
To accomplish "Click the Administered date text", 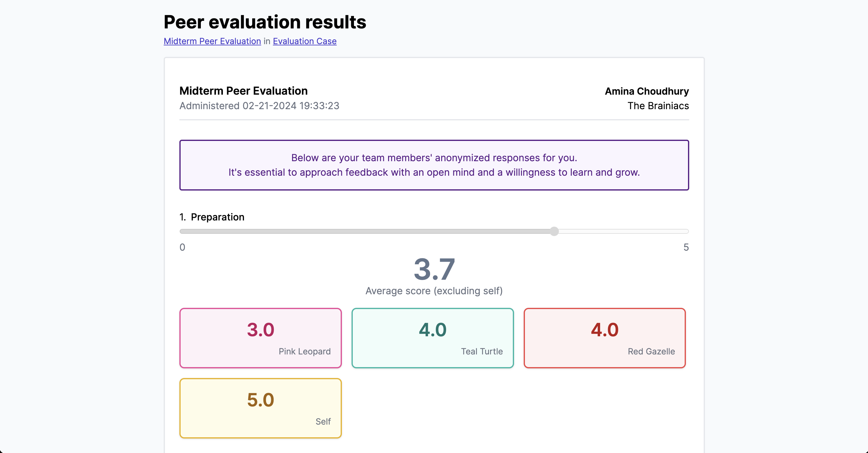I will (x=259, y=106).
